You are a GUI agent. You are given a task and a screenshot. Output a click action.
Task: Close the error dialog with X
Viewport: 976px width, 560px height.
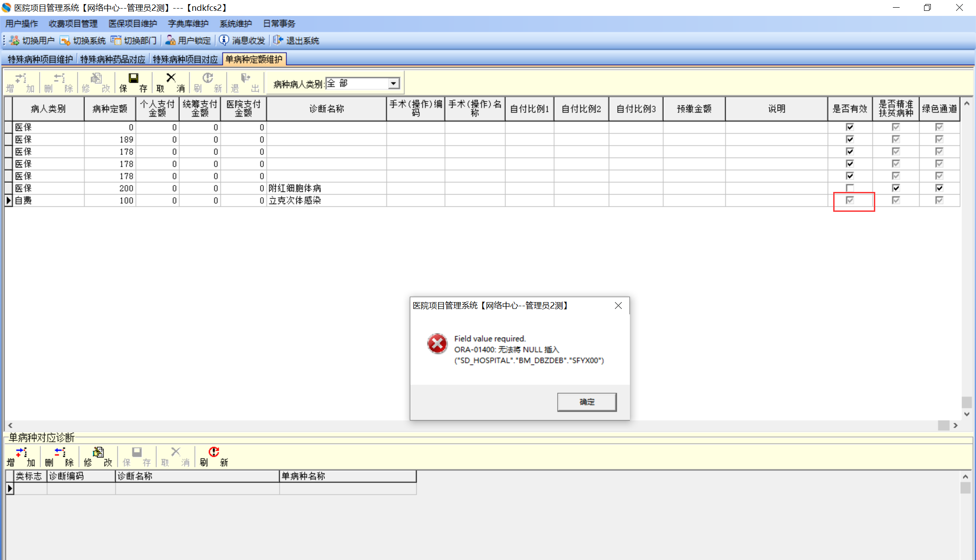[618, 306]
